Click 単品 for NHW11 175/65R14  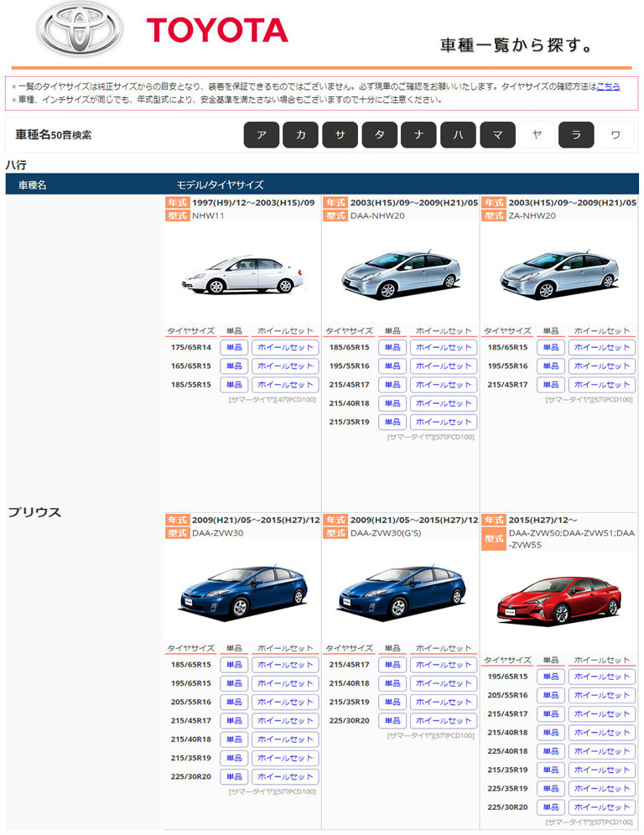click(234, 347)
